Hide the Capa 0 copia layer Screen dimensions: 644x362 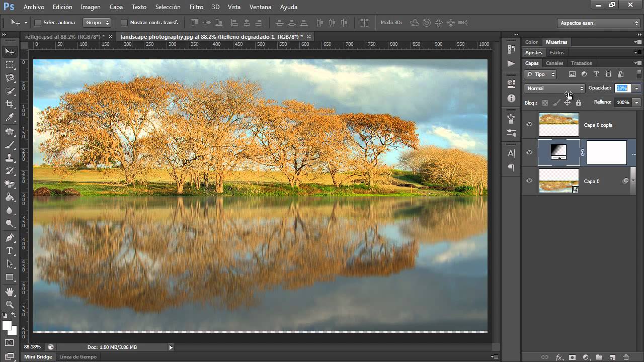(x=529, y=125)
